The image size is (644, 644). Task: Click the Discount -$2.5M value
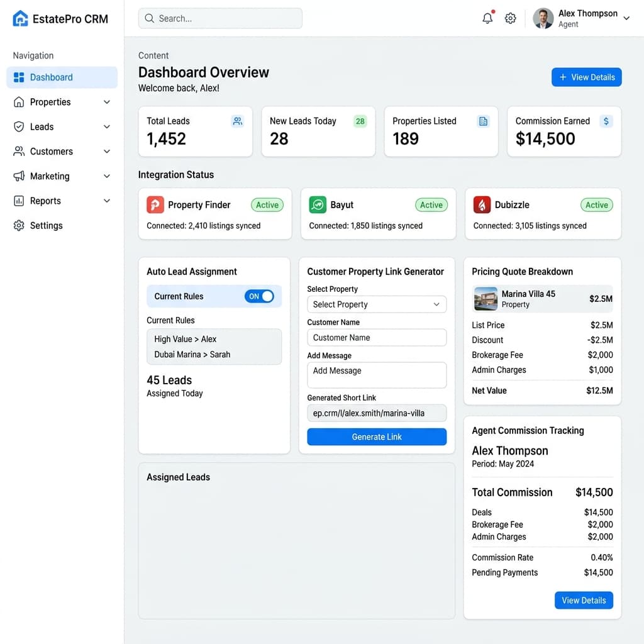pos(600,340)
